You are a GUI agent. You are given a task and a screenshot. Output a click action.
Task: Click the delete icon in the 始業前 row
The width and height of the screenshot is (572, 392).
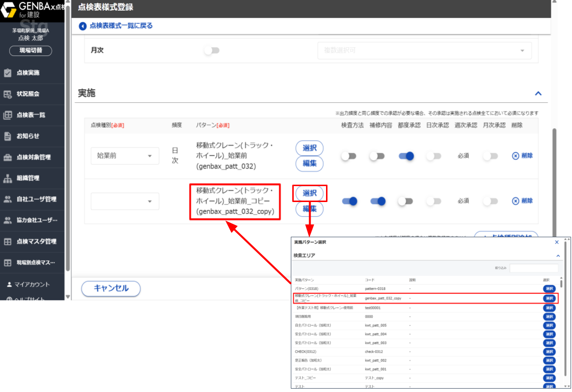click(516, 156)
